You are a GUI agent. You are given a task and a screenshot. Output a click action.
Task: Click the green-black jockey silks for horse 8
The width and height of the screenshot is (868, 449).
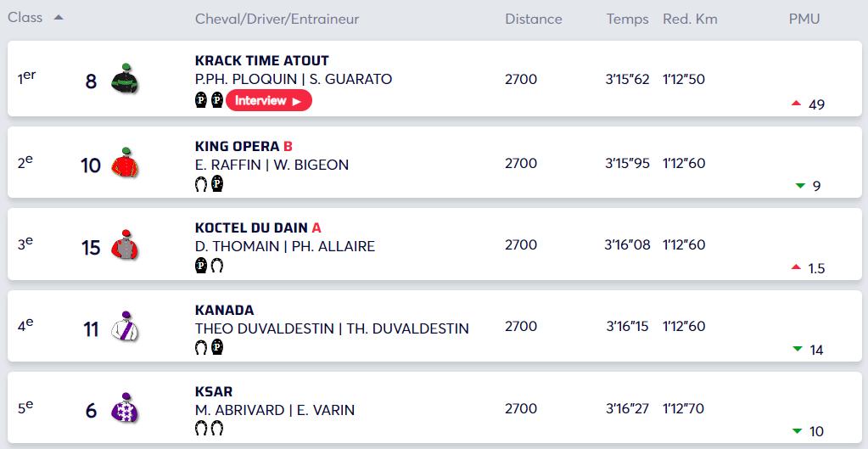(124, 79)
